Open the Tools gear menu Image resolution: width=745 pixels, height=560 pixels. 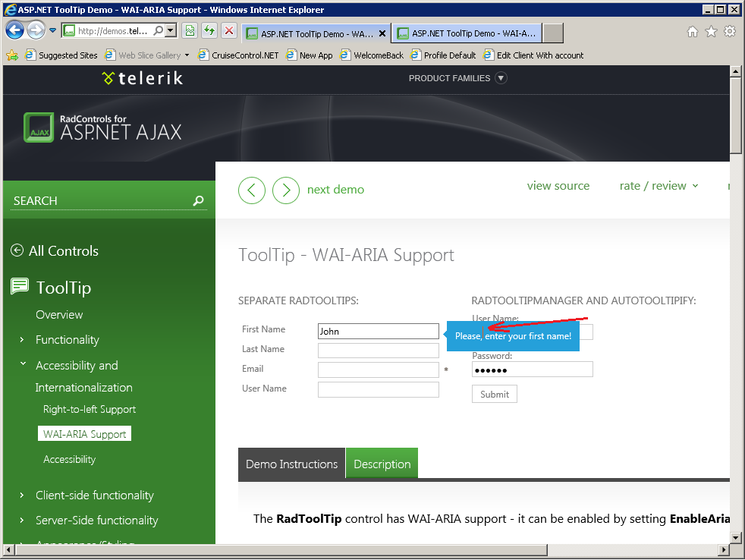pyautogui.click(x=730, y=32)
